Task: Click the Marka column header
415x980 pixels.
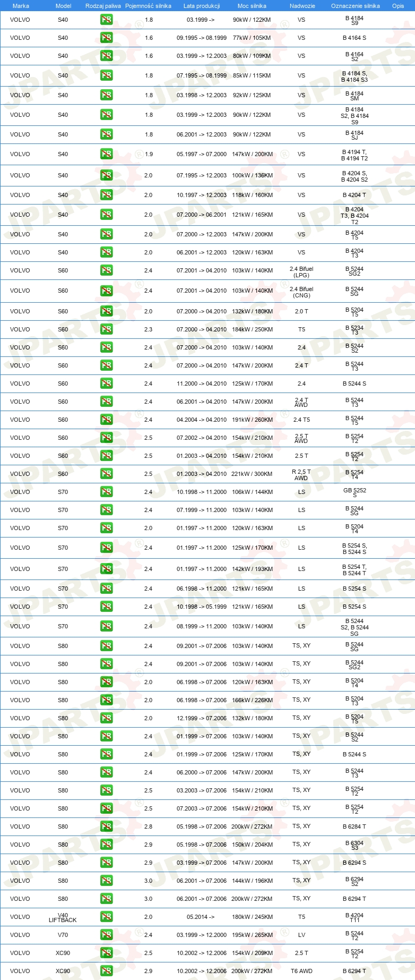Action: click(x=21, y=6)
